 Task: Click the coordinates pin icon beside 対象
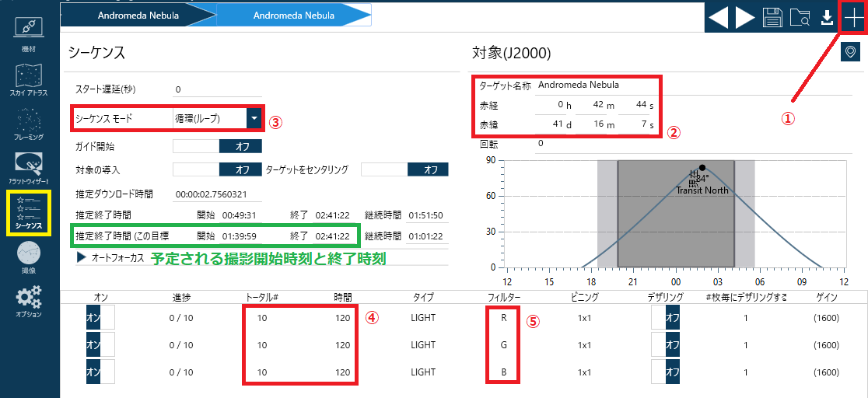coord(850,51)
